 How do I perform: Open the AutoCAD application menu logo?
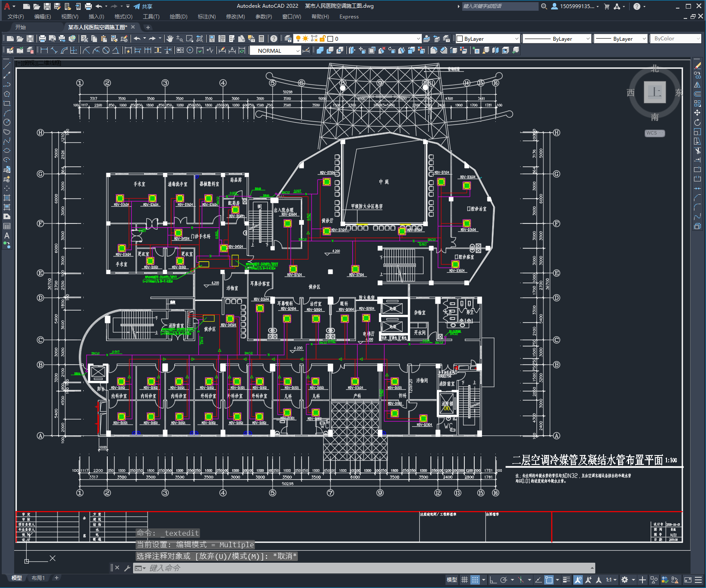7,6
